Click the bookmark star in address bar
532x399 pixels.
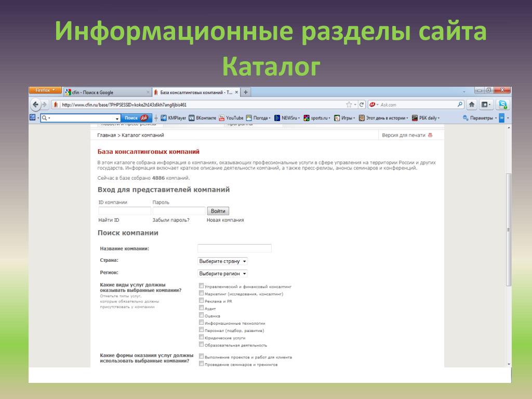349,104
